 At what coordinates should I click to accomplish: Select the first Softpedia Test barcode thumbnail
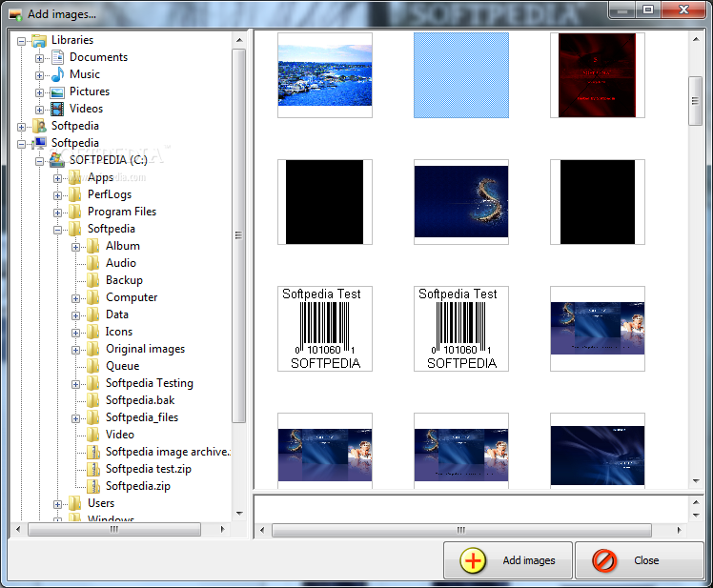pos(325,329)
